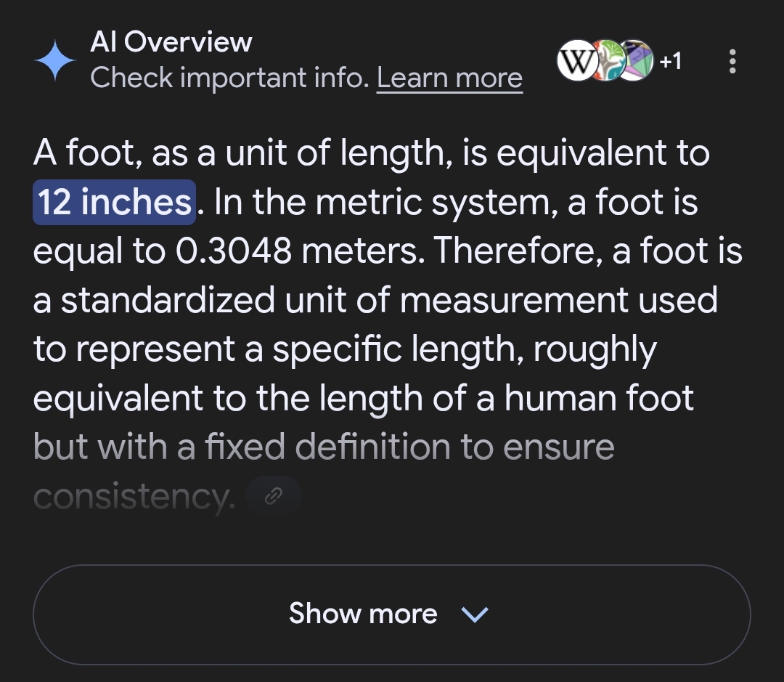The image size is (784, 682).
Task: Click the phrase "metric system"
Action: point(436,202)
